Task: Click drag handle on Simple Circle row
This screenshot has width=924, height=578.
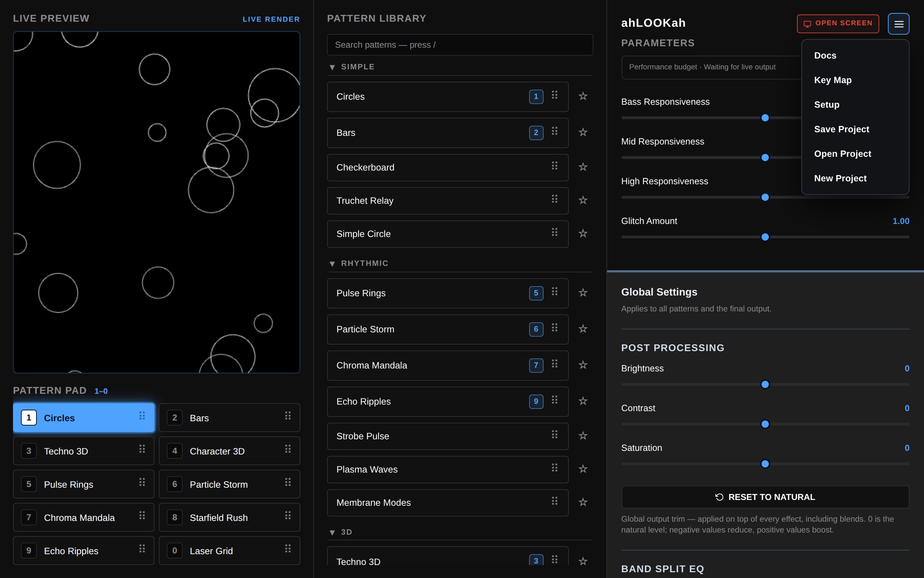Action: 554,232
